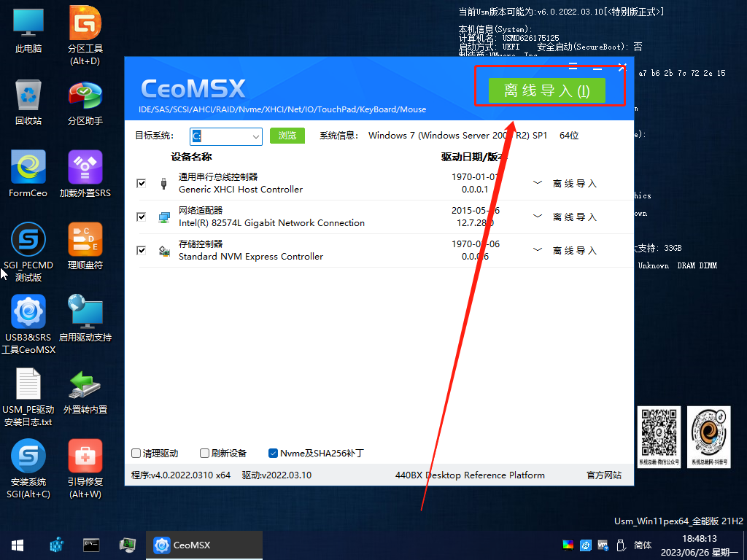
Task: Expand the NVM Express Controller driver chevron
Action: click(x=538, y=250)
